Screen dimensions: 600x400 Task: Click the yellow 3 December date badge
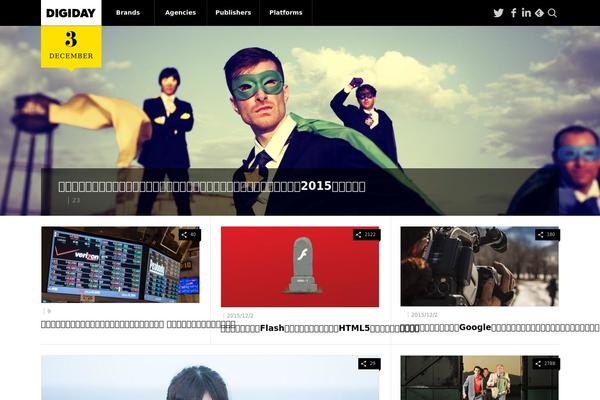[71, 47]
